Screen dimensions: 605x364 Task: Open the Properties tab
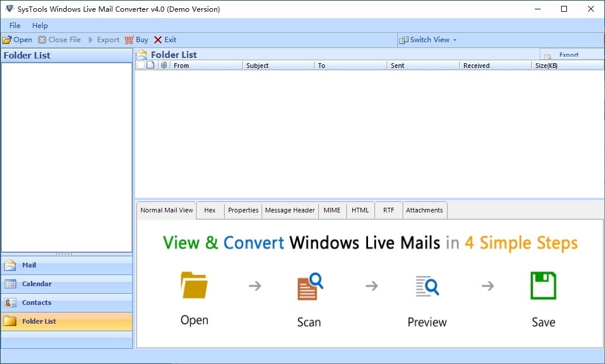243,210
